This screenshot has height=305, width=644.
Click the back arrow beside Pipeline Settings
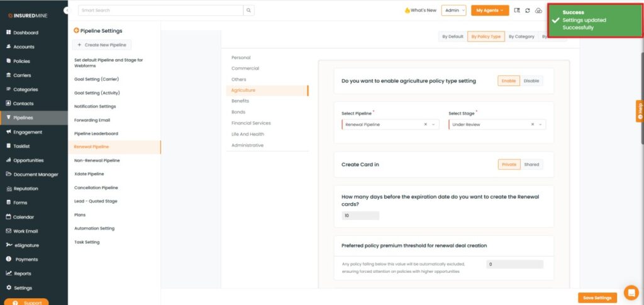point(77,30)
